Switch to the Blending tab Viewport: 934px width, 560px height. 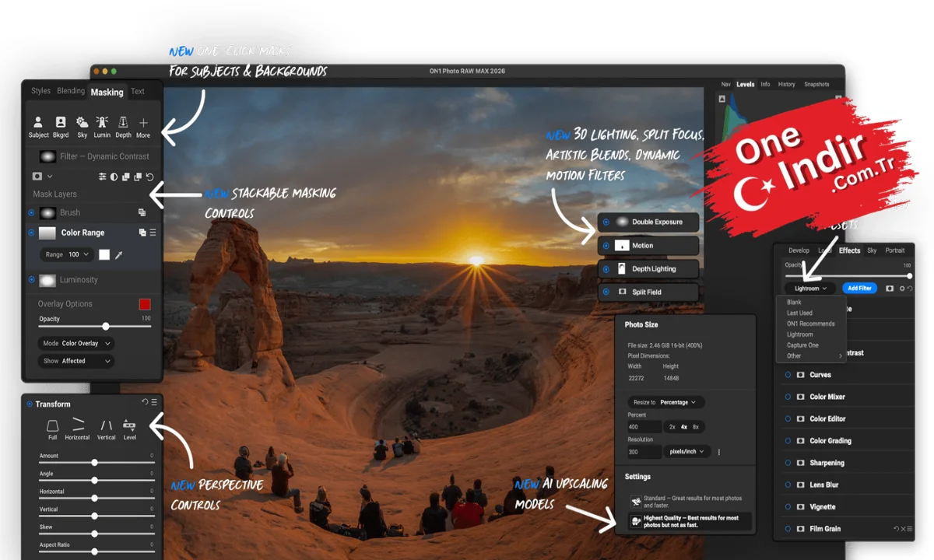(x=71, y=91)
